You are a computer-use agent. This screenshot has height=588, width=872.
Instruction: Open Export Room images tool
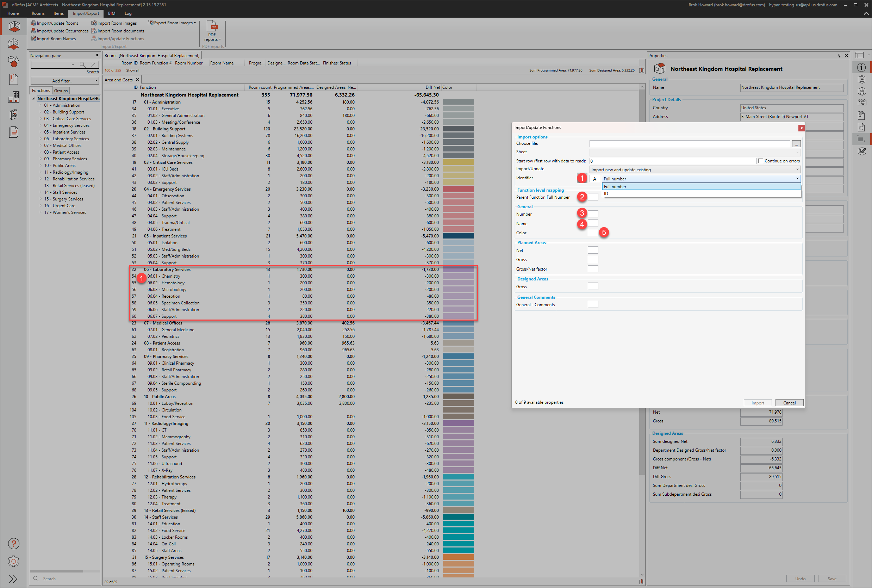pyautogui.click(x=172, y=23)
